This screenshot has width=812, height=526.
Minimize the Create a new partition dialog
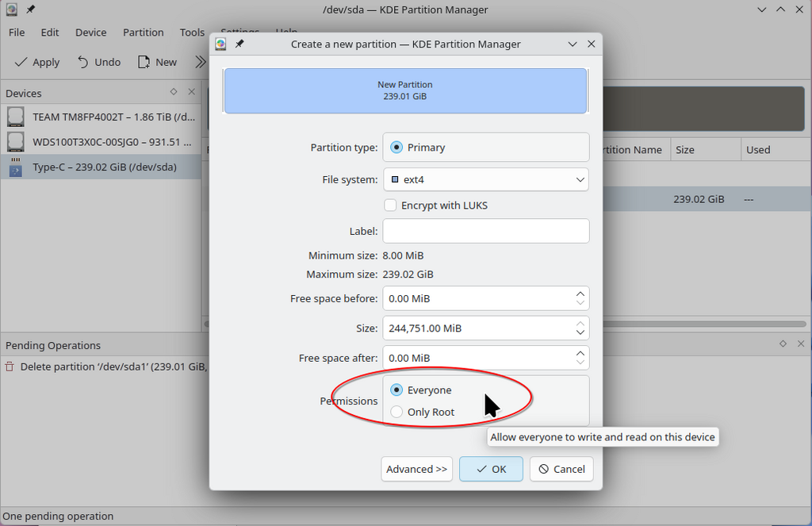573,44
